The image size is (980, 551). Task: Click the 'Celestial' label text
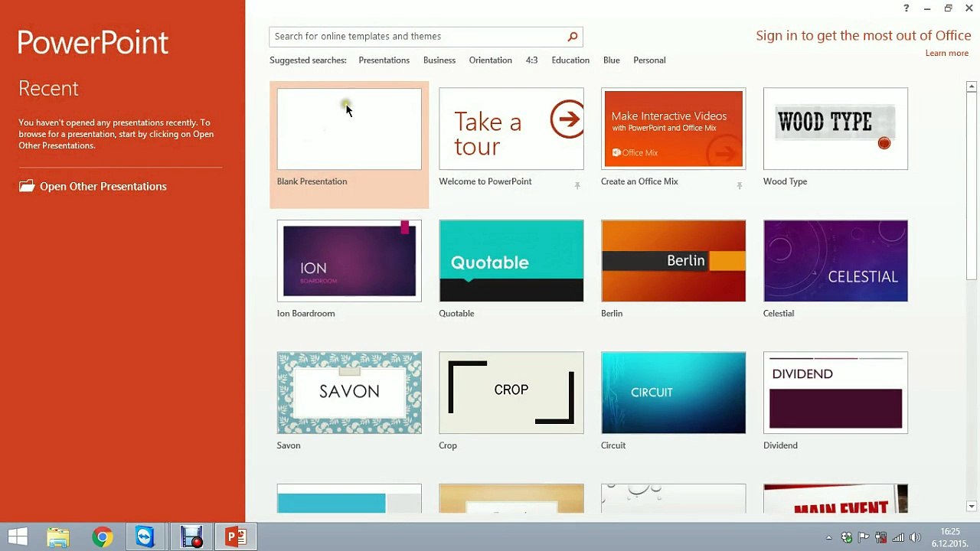(779, 313)
